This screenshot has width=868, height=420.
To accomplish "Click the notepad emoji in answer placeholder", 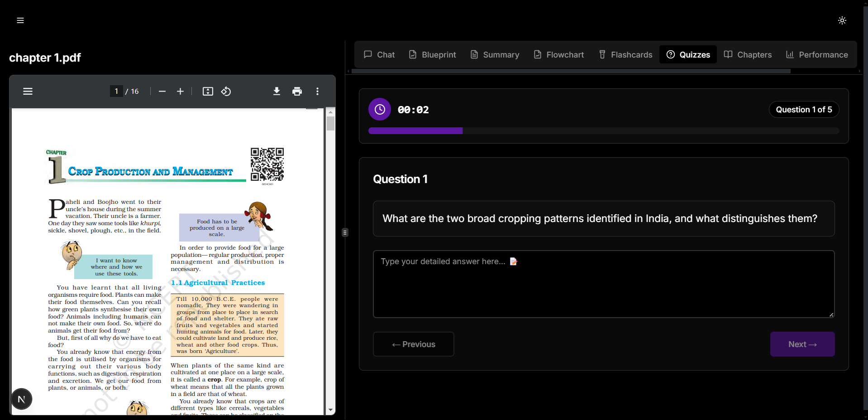I will click(x=513, y=261).
